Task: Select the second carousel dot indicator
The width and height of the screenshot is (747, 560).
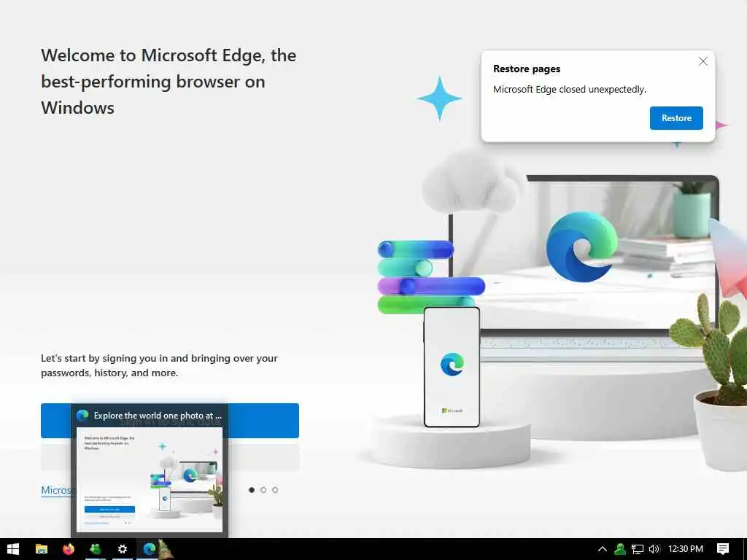Action: click(263, 490)
